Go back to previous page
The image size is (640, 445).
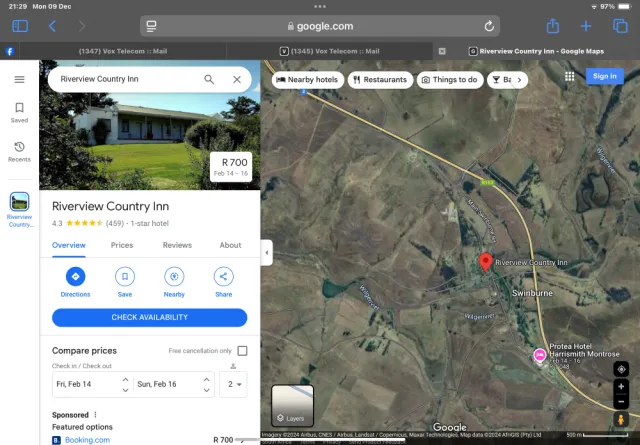[52, 26]
